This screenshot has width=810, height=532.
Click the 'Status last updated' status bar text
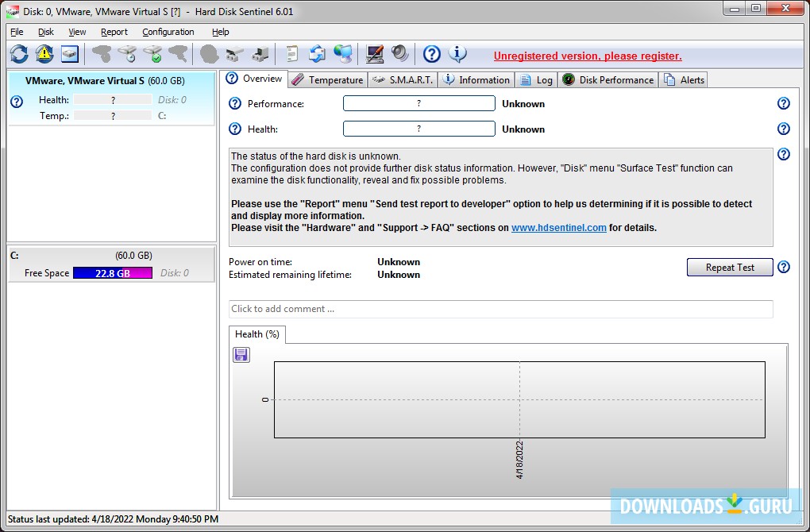(x=113, y=519)
